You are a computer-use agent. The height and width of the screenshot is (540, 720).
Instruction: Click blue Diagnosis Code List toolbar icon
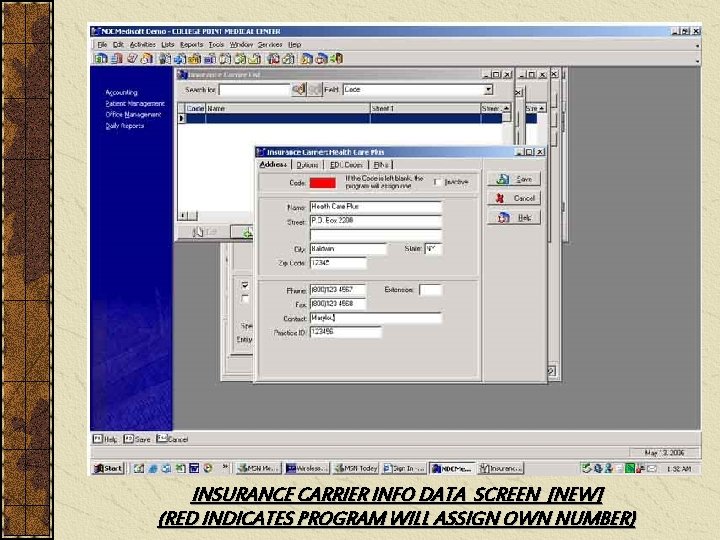pyautogui.click(x=210, y=59)
